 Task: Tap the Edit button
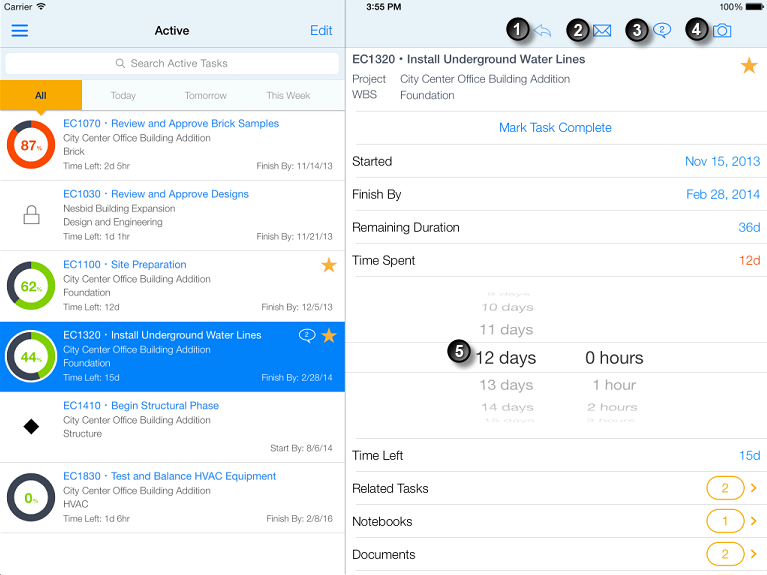click(321, 30)
